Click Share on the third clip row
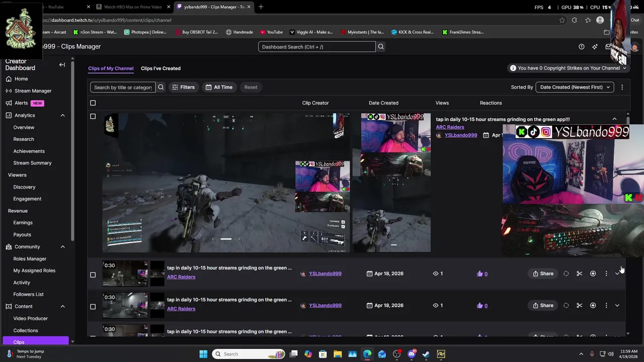 [543, 306]
